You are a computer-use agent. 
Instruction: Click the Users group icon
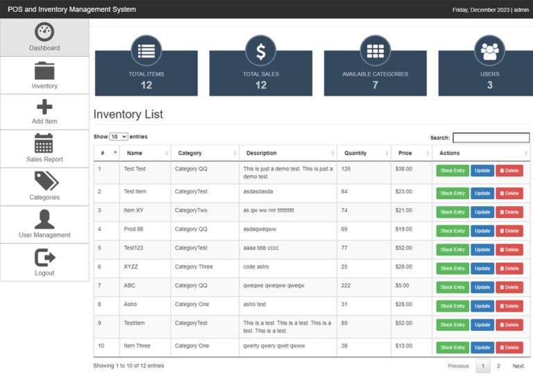click(489, 51)
